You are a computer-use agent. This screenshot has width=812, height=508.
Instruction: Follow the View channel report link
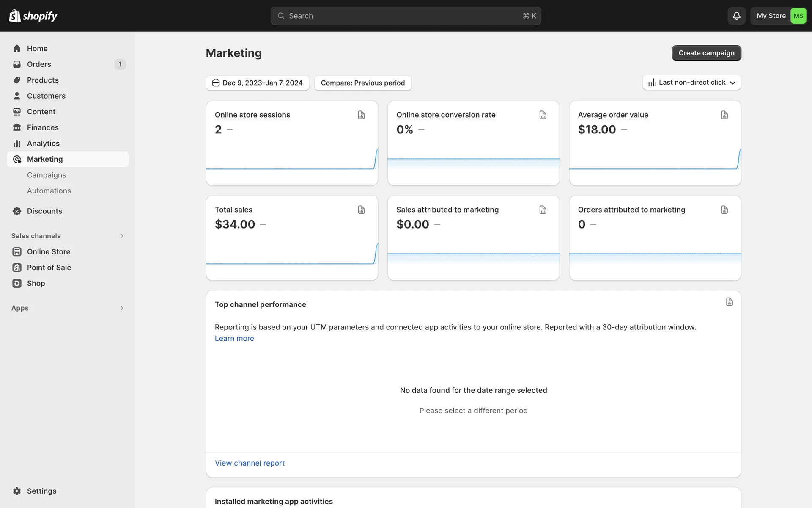pyautogui.click(x=250, y=463)
